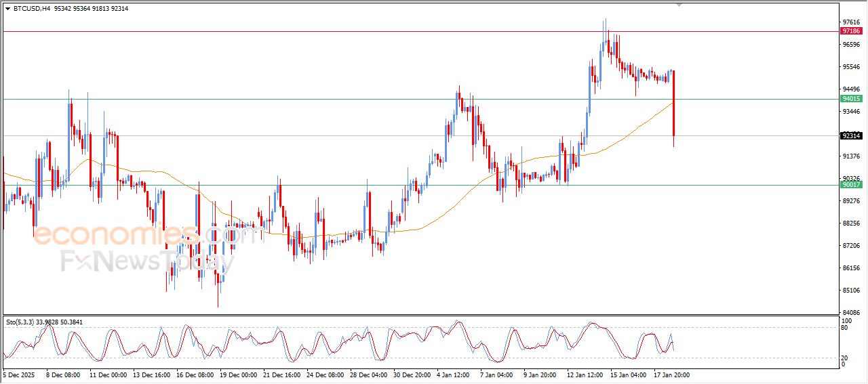Expand the BTCUSD,H4 chart dropdown arrow
Image resolution: width=868 pixels, height=384 pixels.
7,9
